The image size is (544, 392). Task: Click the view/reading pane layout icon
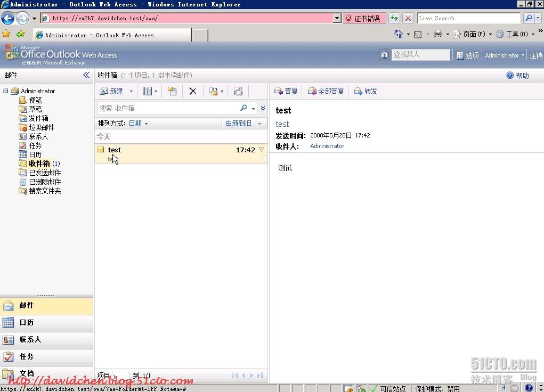point(148,91)
